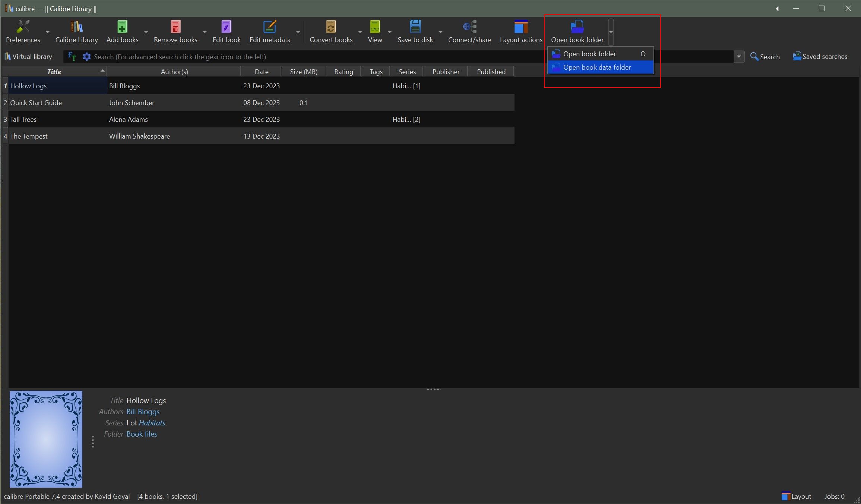Expand the Add books dropdown arrow
861x504 pixels.
tap(146, 32)
